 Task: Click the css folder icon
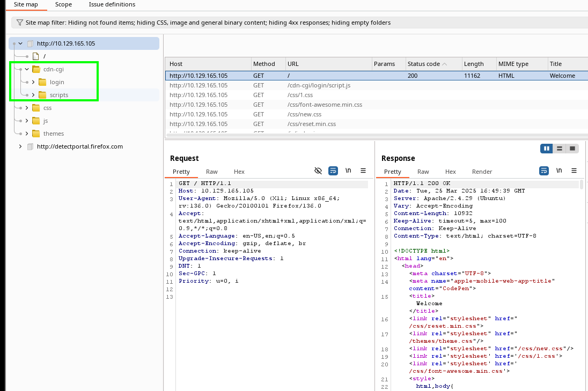point(36,108)
